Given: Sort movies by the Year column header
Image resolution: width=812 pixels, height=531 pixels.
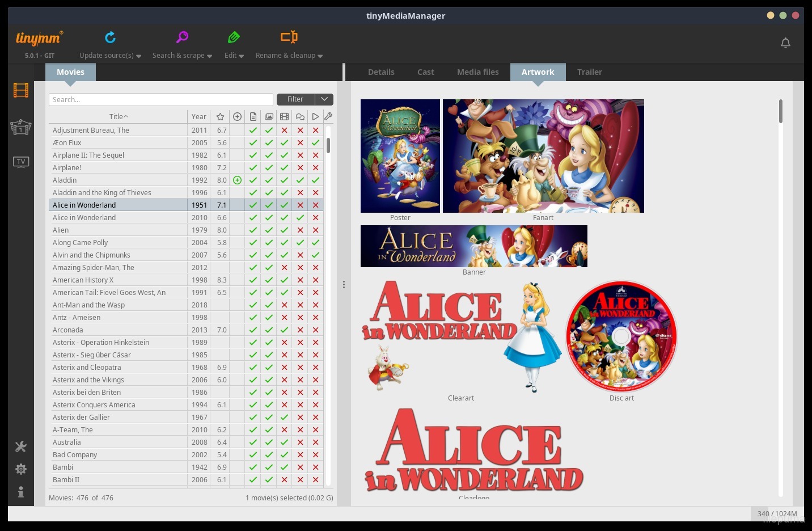Looking at the screenshot, I should point(198,117).
